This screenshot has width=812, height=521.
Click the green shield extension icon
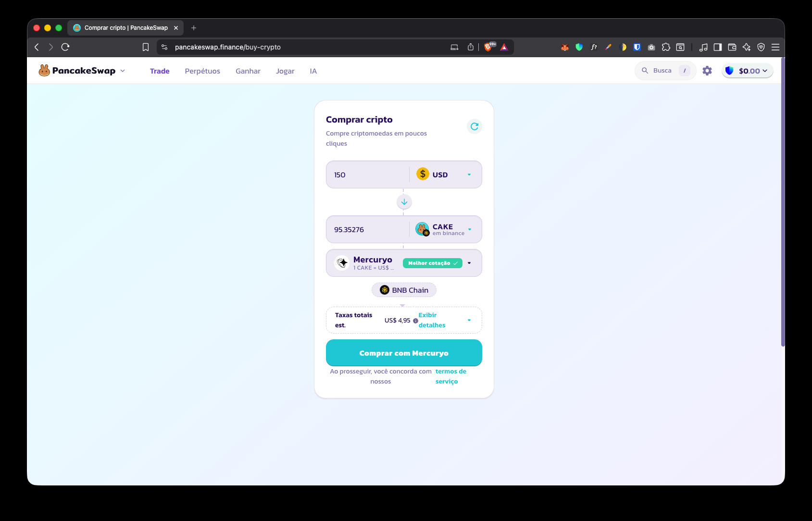579,47
